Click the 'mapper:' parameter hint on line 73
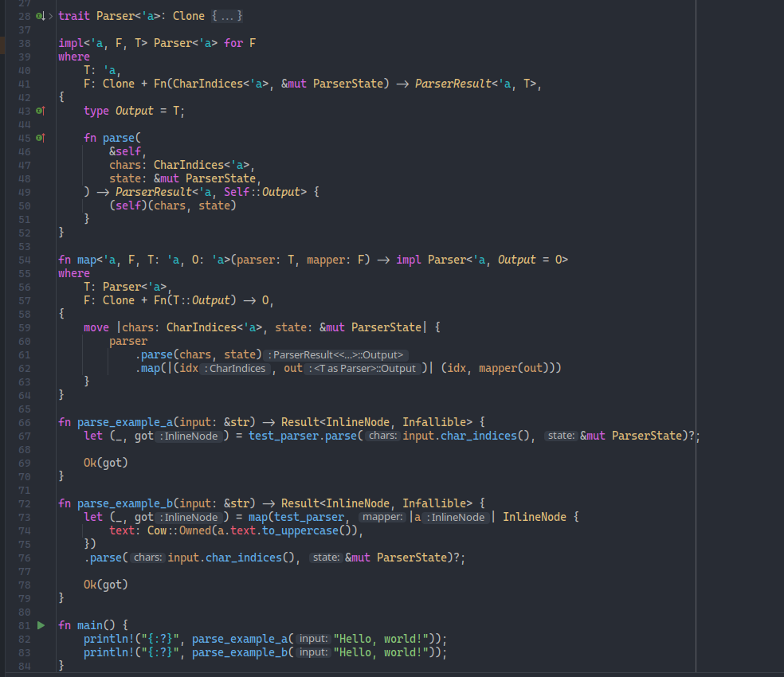Viewport: 784px width, 677px height. [x=382, y=517]
